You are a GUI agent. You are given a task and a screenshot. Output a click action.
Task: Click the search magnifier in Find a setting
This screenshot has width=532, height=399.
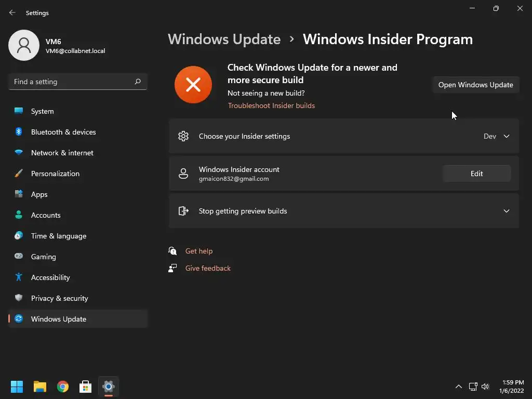pyautogui.click(x=137, y=82)
